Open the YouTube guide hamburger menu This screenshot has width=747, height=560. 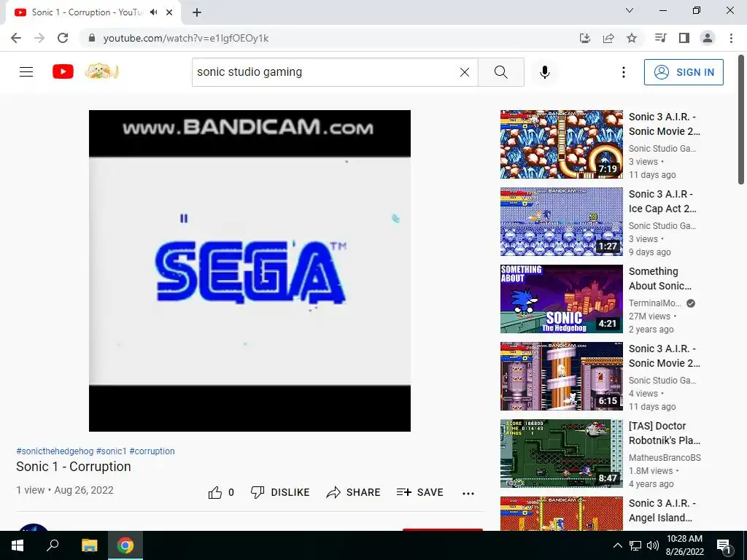(26, 72)
